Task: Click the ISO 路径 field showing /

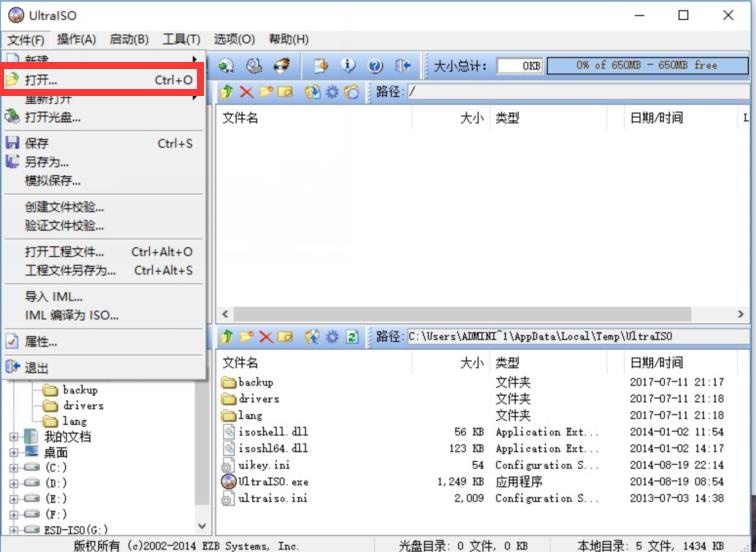Action: point(578,92)
